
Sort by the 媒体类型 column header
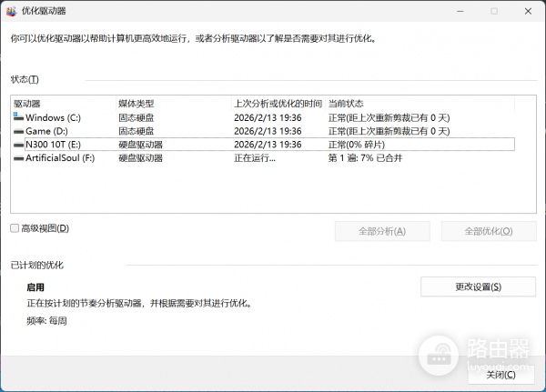(174, 104)
